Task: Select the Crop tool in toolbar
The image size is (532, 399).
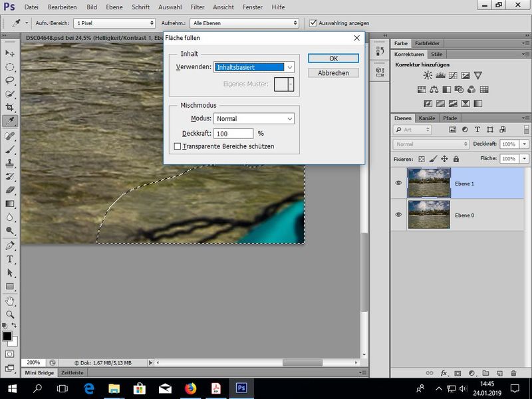Action: click(x=10, y=107)
